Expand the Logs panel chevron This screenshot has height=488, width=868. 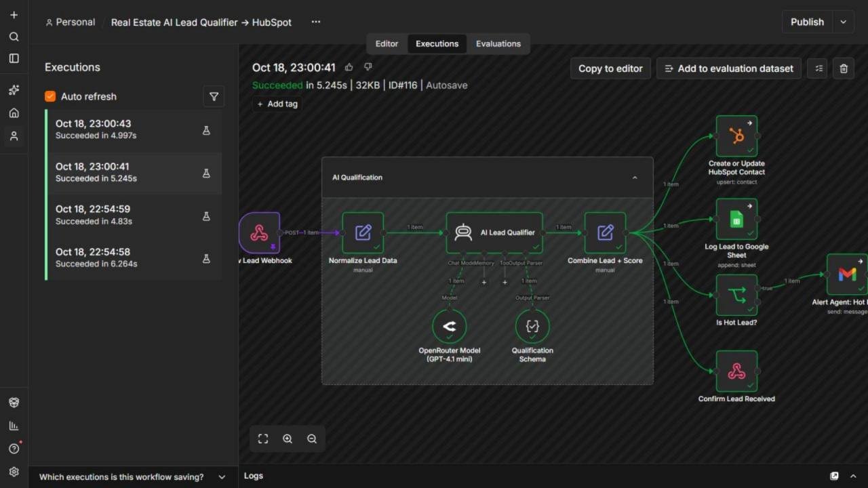853,476
